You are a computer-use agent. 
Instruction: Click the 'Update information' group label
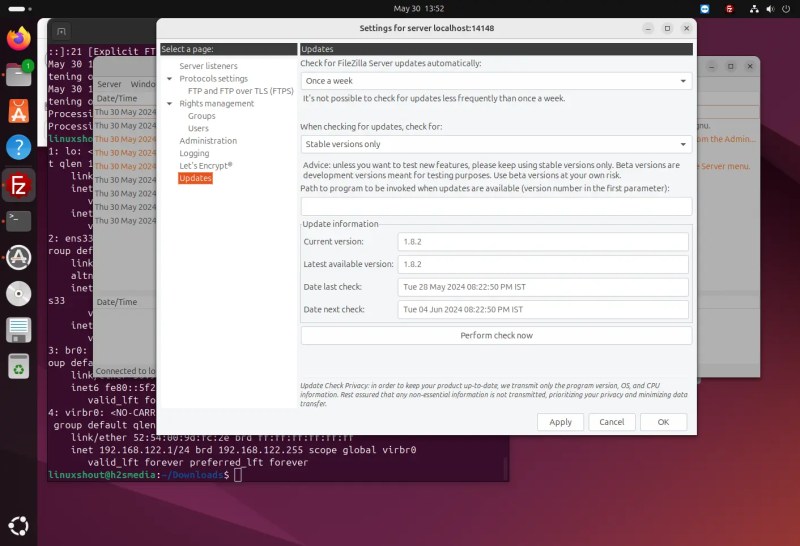(x=340, y=224)
